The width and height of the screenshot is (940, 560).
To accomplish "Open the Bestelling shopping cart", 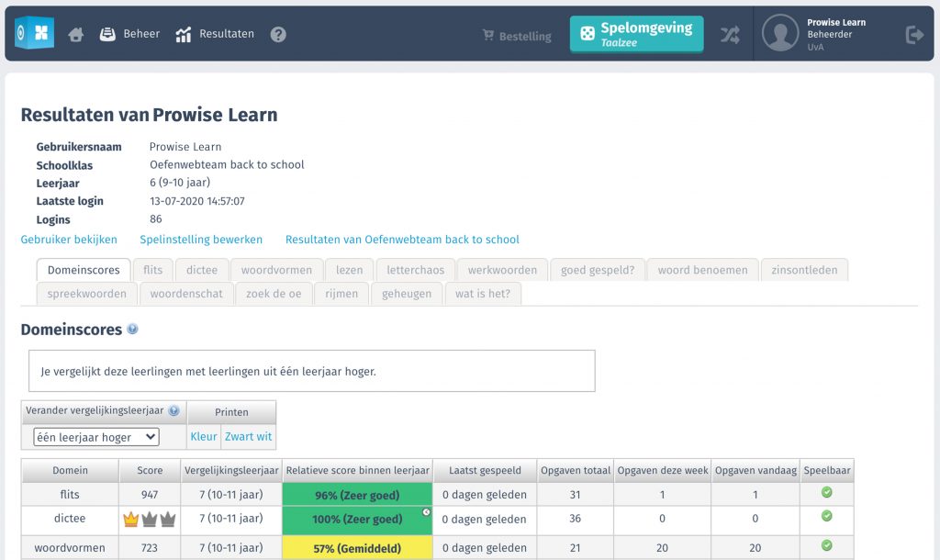I will coord(517,36).
